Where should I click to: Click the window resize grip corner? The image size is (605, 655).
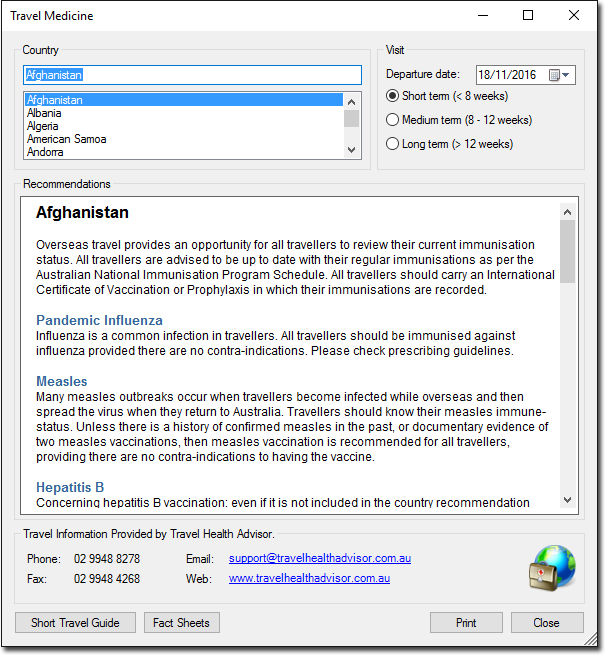click(591, 639)
